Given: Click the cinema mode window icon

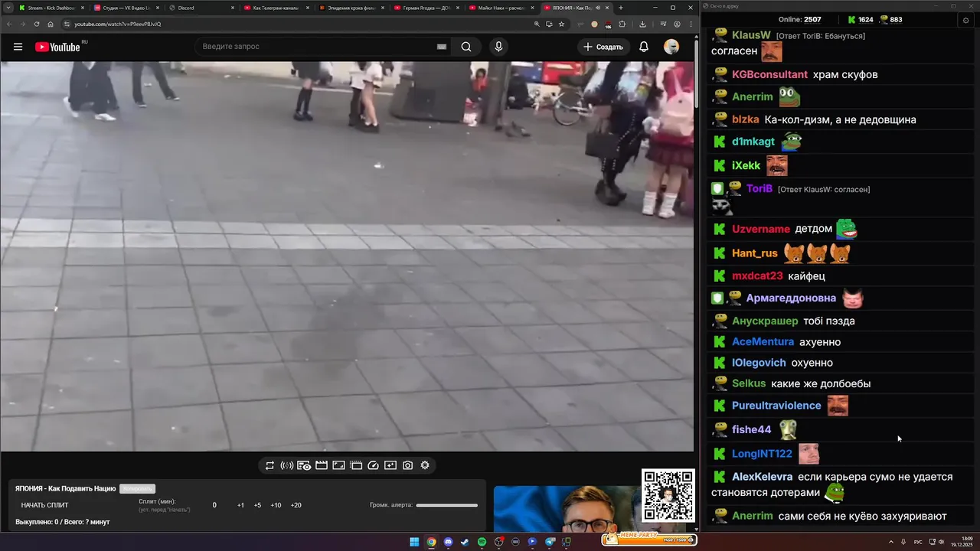Looking at the screenshot, I should click(x=356, y=465).
